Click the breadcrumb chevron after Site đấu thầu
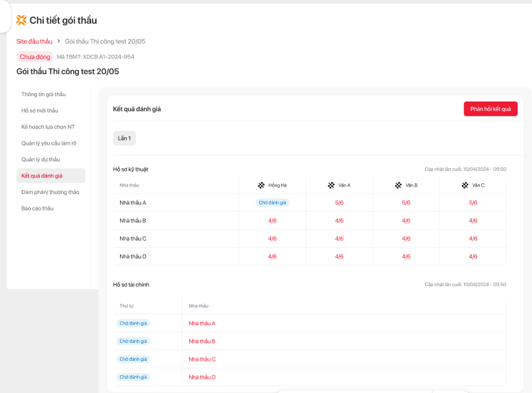This screenshot has width=532, height=393. click(x=59, y=41)
